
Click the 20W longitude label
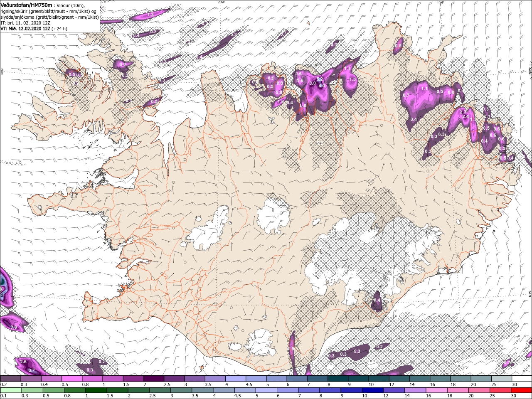(221, 2)
